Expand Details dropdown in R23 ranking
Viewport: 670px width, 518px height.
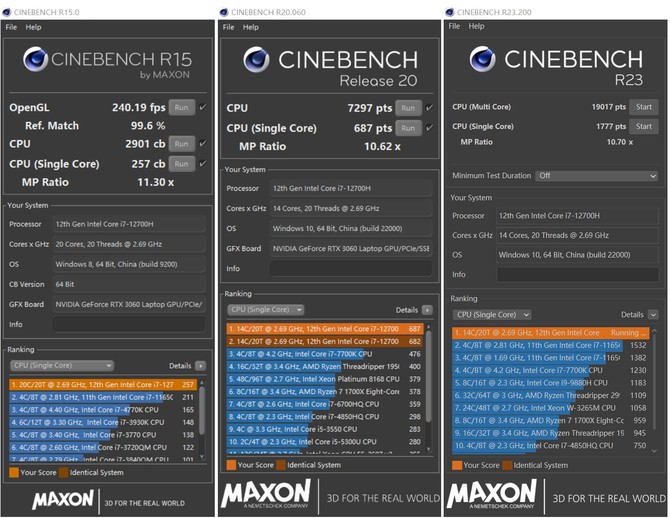(653, 315)
